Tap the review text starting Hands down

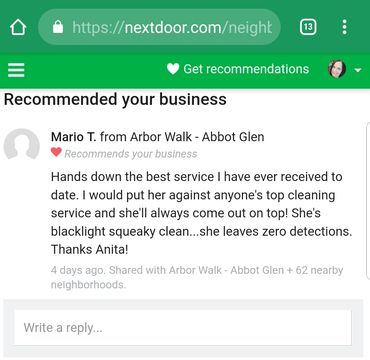click(201, 213)
